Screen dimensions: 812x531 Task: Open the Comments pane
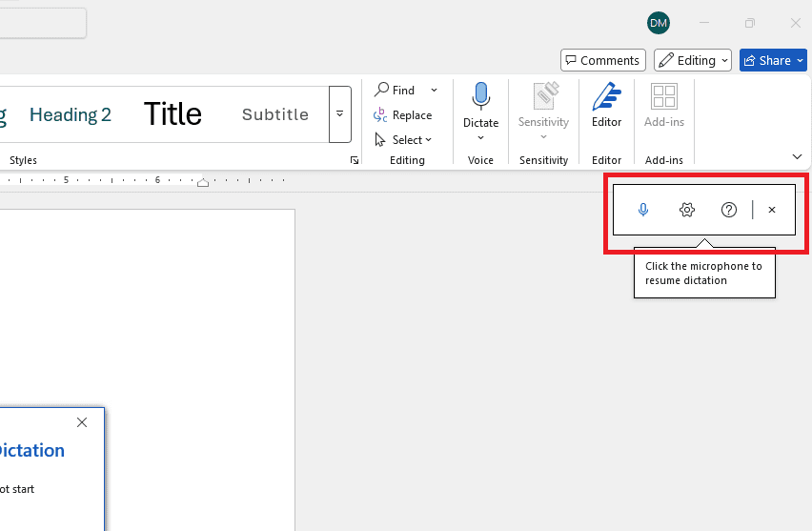tap(602, 61)
